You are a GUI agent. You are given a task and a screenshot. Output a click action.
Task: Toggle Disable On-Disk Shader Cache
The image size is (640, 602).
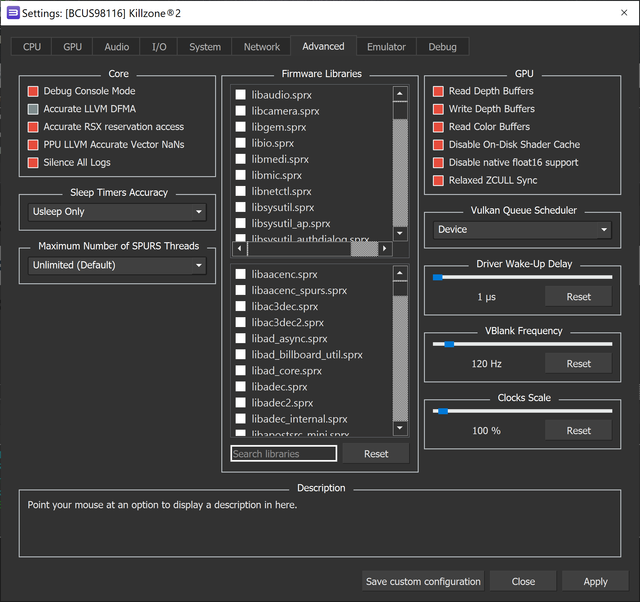(x=438, y=145)
